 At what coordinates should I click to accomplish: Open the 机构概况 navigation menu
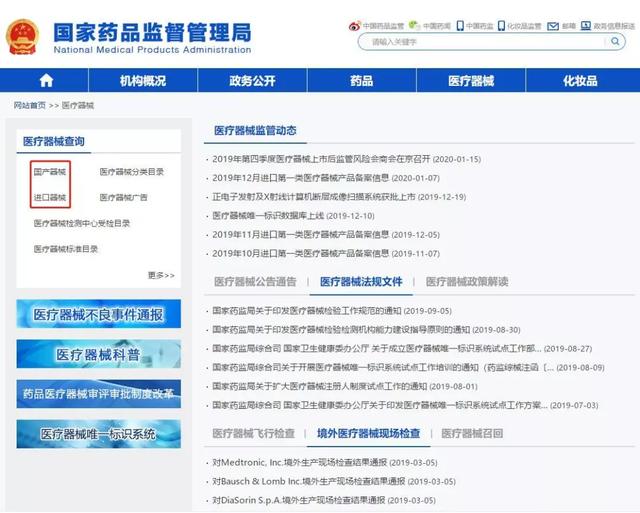pyautogui.click(x=143, y=80)
